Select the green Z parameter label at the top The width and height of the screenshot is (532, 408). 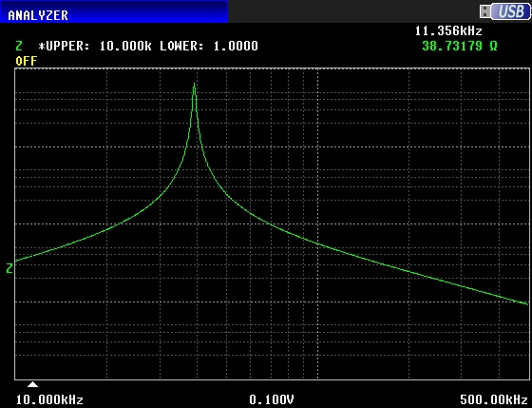pyautogui.click(x=19, y=46)
